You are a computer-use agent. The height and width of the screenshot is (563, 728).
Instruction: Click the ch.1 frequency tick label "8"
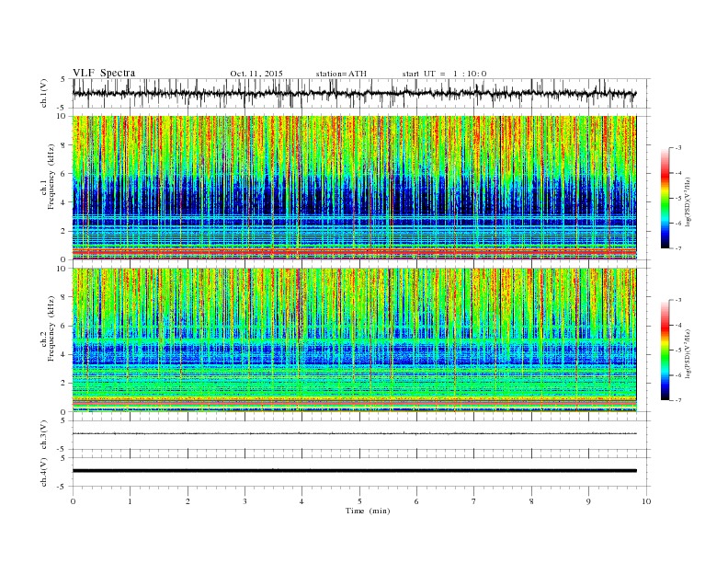click(x=64, y=145)
